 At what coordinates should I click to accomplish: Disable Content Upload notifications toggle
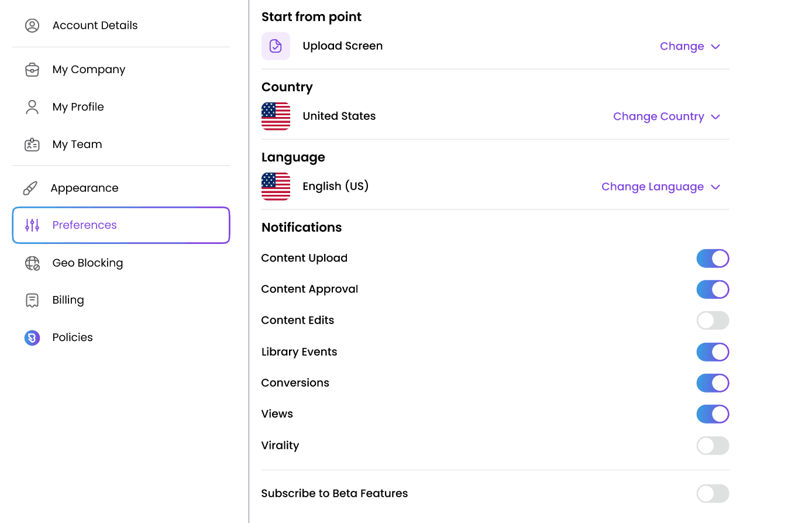click(713, 259)
